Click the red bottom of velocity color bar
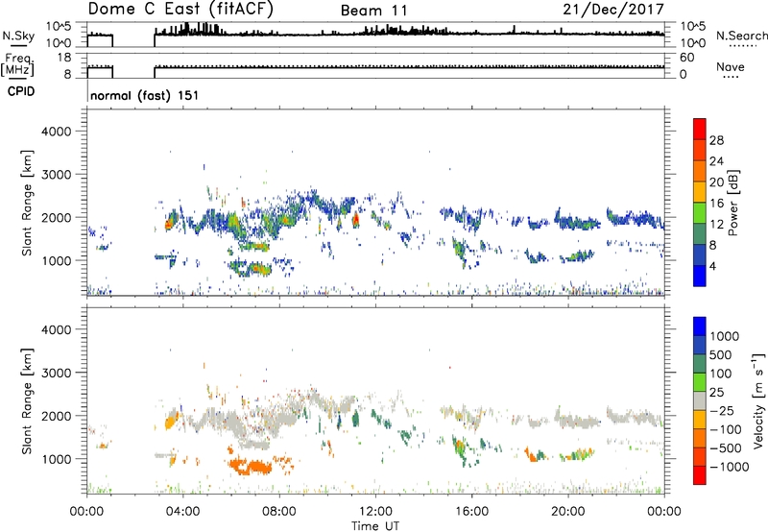Viewport: 768px width, 532px height. click(x=700, y=475)
